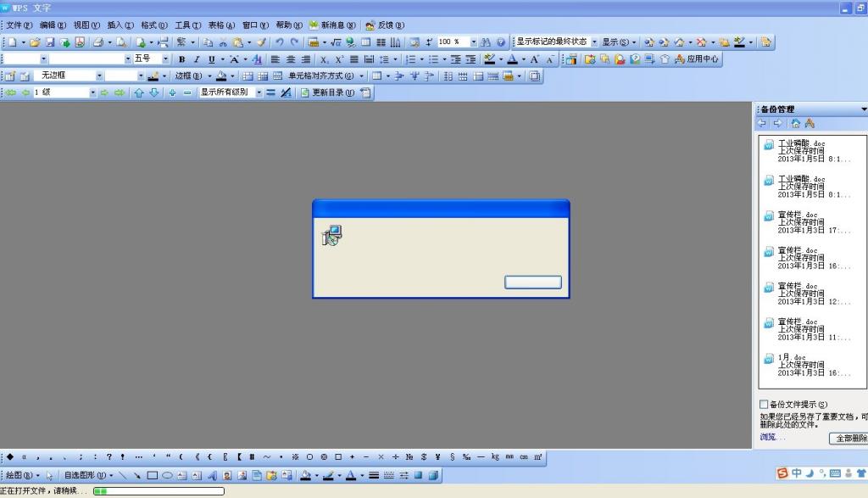
Task: Toggle underline formatting
Action: 211,59
